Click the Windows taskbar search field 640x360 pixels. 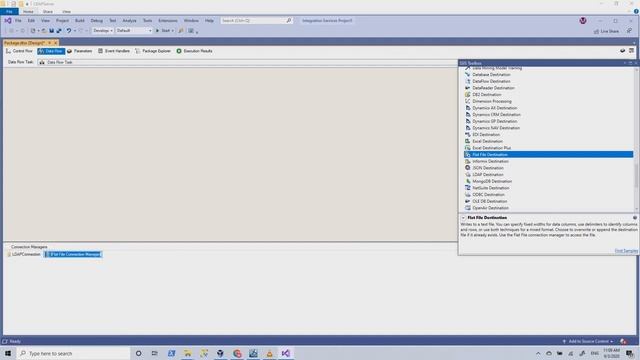click(73, 353)
